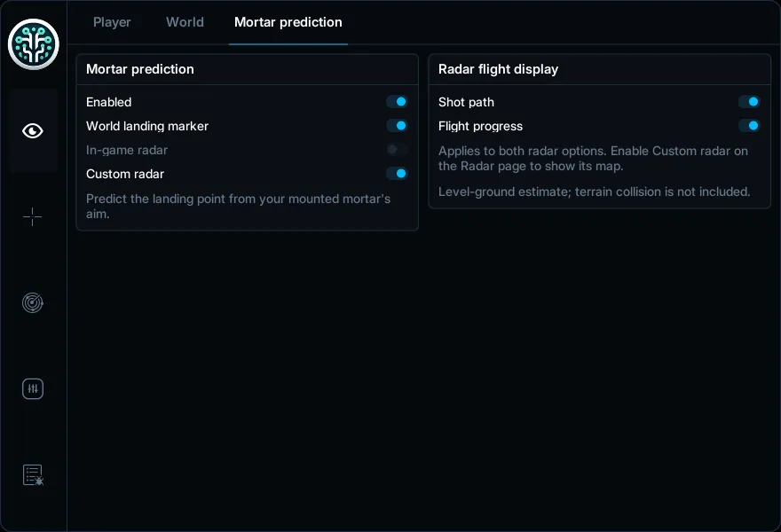Open the sliders settings icon
This screenshot has height=532, width=781.
[33, 388]
